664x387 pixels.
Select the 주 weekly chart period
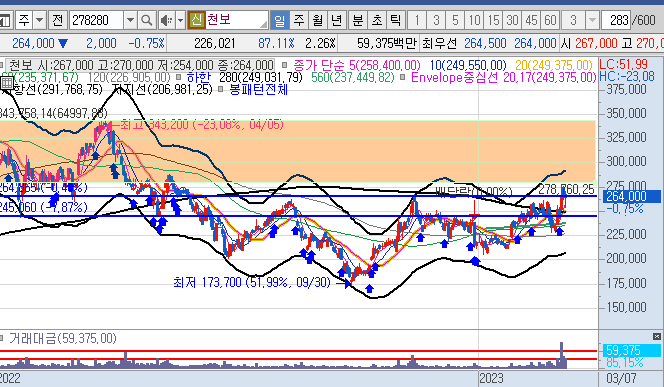[299, 20]
